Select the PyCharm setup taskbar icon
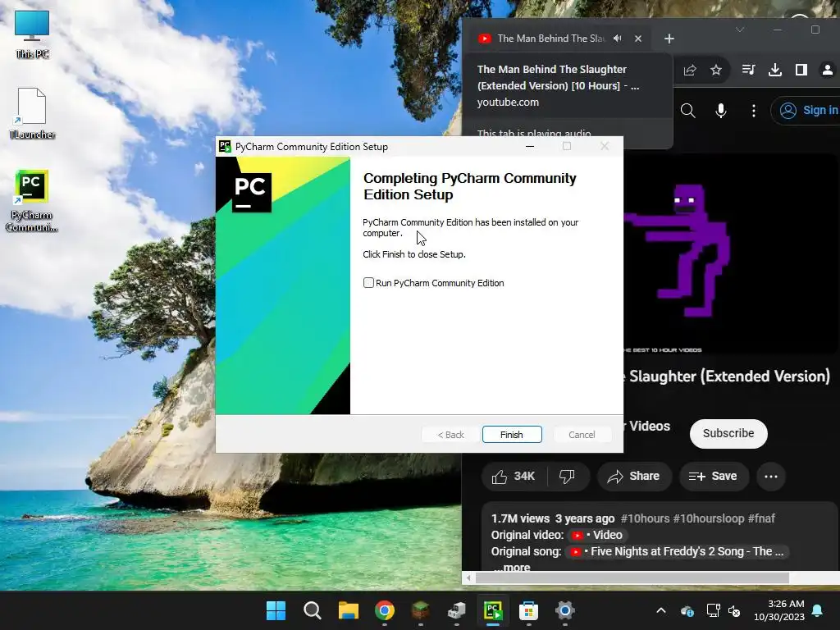Viewport: 840px width, 630px height. [x=493, y=610]
